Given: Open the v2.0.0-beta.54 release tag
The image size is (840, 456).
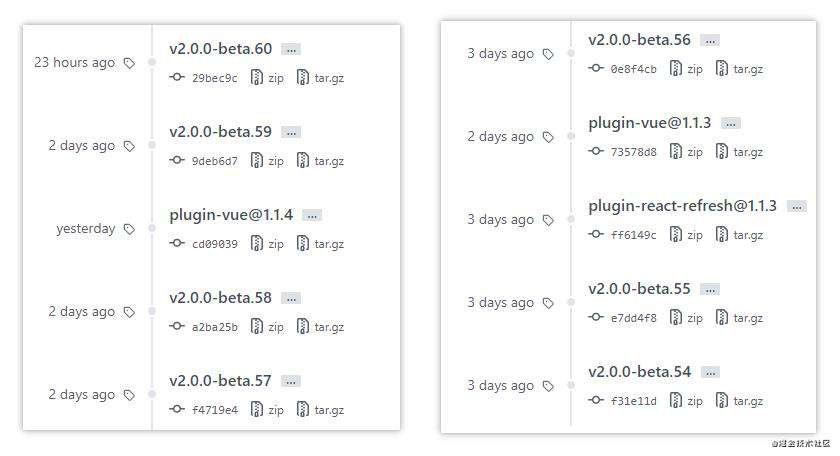Looking at the screenshot, I should click(640, 372).
